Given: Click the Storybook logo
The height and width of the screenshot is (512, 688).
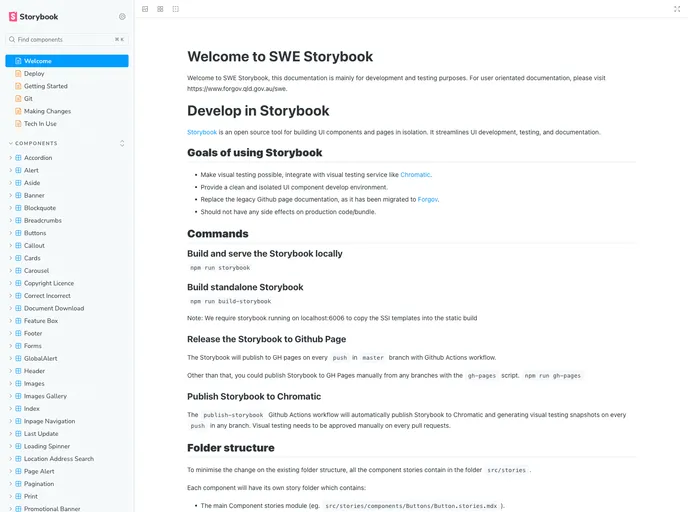Looking at the screenshot, I should pos(33,17).
